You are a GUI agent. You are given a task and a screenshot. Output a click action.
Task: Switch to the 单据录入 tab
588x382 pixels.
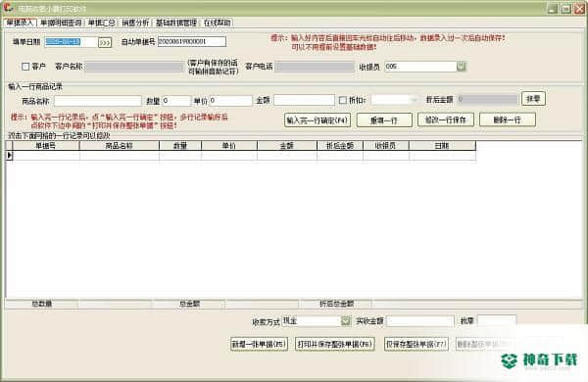click(21, 23)
